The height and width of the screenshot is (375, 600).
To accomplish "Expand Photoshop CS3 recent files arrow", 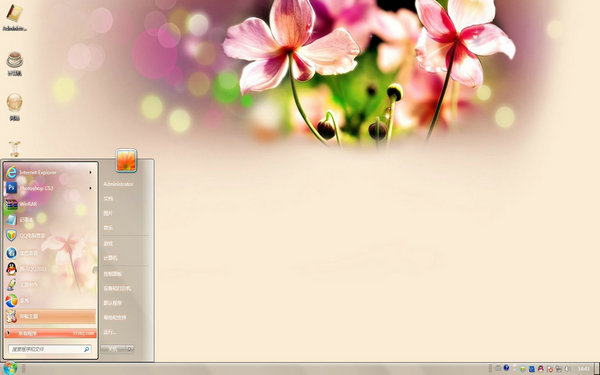I will click(91, 188).
